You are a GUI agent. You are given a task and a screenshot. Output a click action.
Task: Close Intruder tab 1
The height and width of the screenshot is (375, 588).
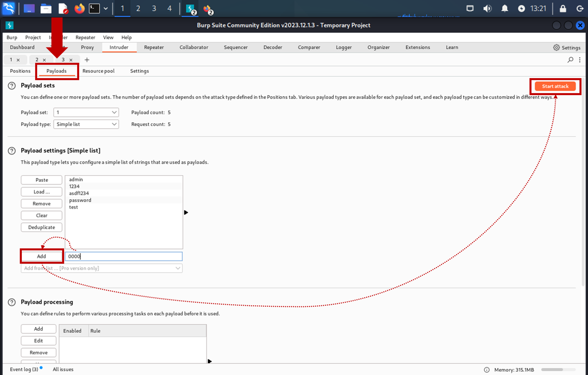[18, 60]
